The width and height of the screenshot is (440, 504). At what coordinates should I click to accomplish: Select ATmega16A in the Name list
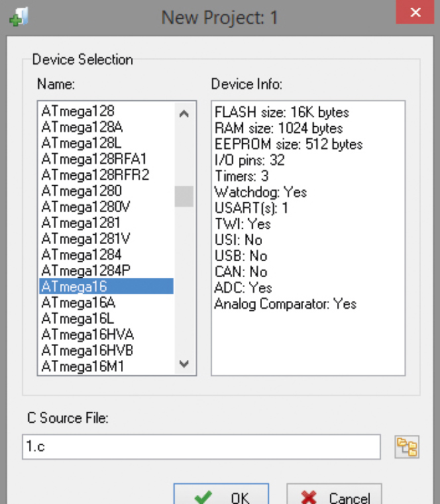pyautogui.click(x=106, y=303)
